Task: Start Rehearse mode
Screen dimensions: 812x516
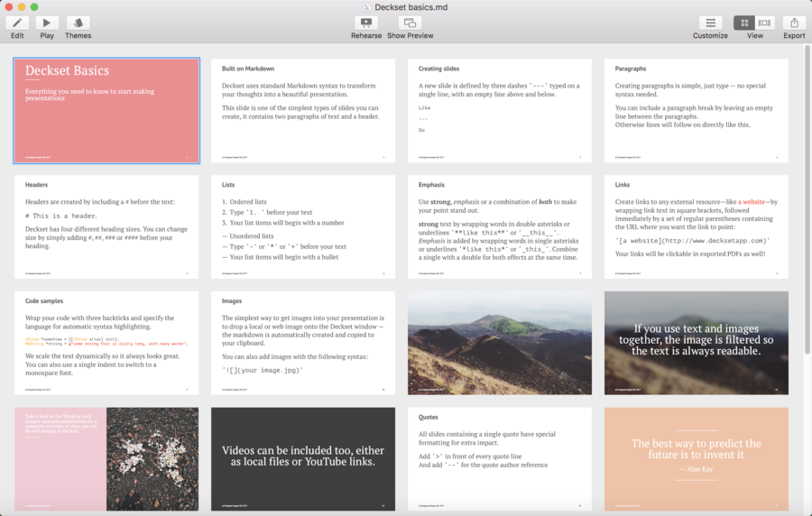Action: [366, 23]
